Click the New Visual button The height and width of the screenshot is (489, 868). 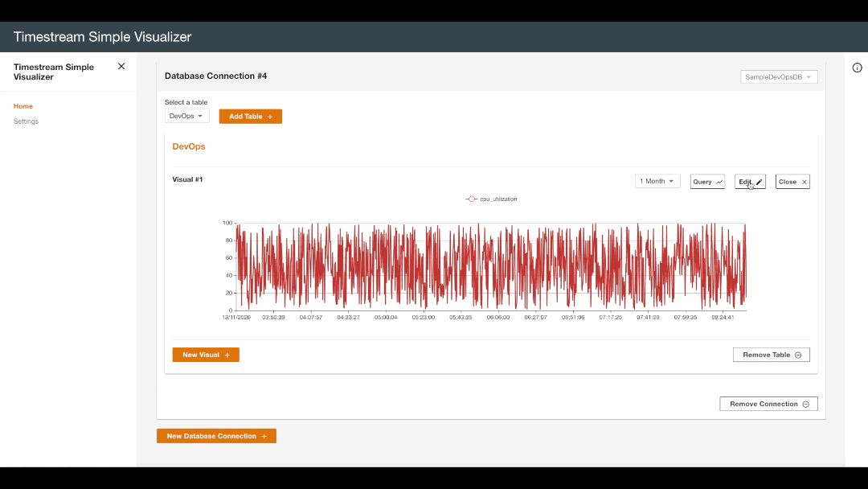coord(206,355)
